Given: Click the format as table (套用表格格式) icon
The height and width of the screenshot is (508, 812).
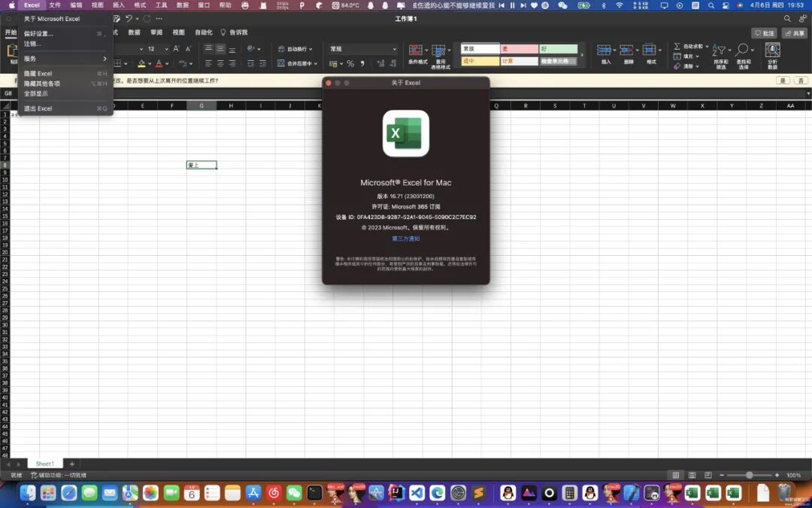Looking at the screenshot, I should 438,50.
